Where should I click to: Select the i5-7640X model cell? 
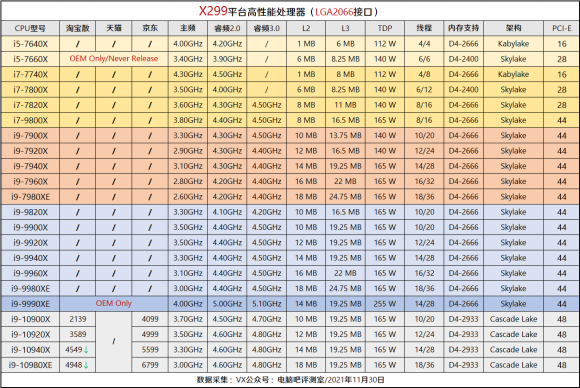click(30, 44)
